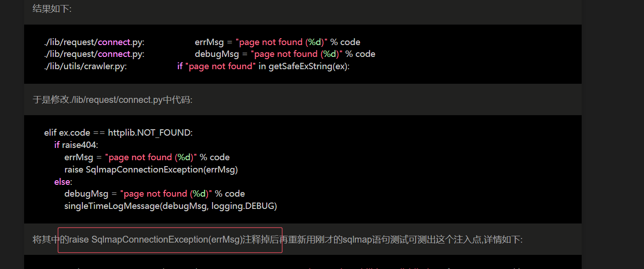644x269 pixels.
Task: Click the getSafeExString(ex) call in crawler line
Action: click(x=309, y=66)
